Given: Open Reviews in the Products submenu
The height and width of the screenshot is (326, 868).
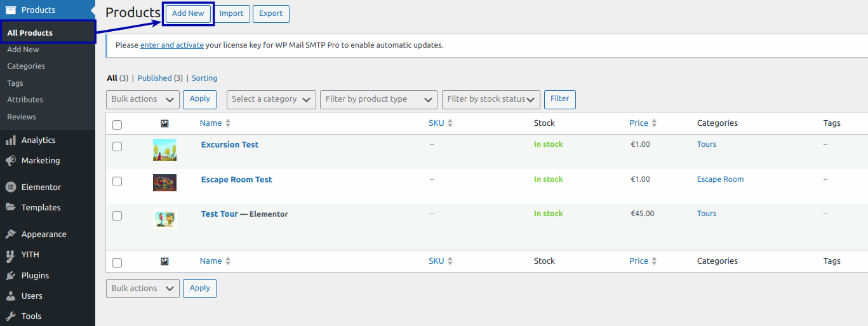Looking at the screenshot, I should click(22, 117).
